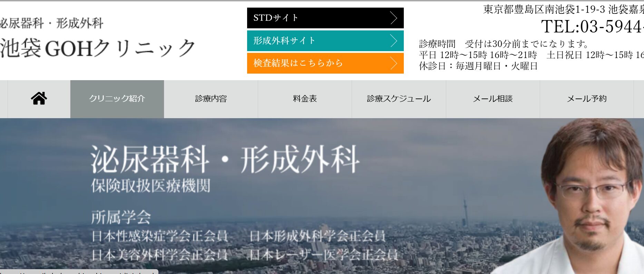
Task: Click the arrow chevron on STDサイト
Action: tap(393, 18)
